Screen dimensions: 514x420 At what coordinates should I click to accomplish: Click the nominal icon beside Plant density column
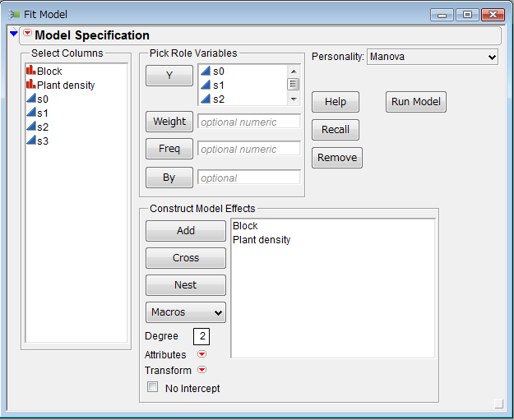point(30,85)
